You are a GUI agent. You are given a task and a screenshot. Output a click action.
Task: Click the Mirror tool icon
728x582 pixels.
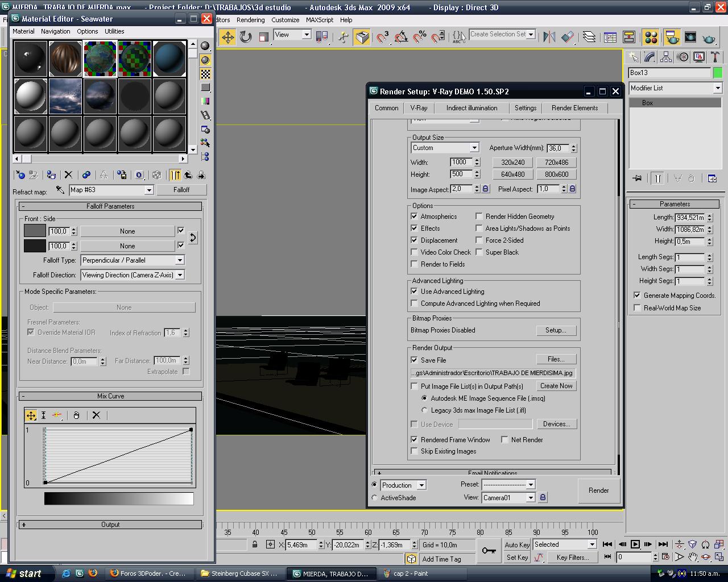[x=549, y=38]
